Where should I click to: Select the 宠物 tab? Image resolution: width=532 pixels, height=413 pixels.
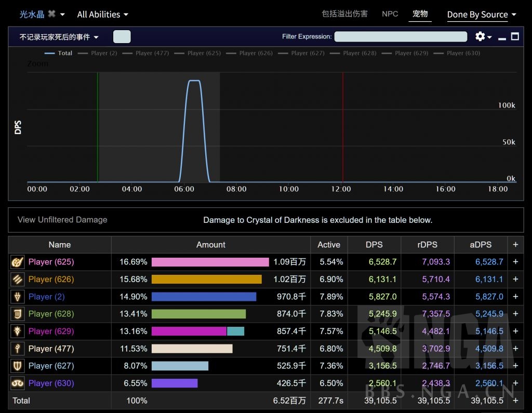(x=420, y=14)
